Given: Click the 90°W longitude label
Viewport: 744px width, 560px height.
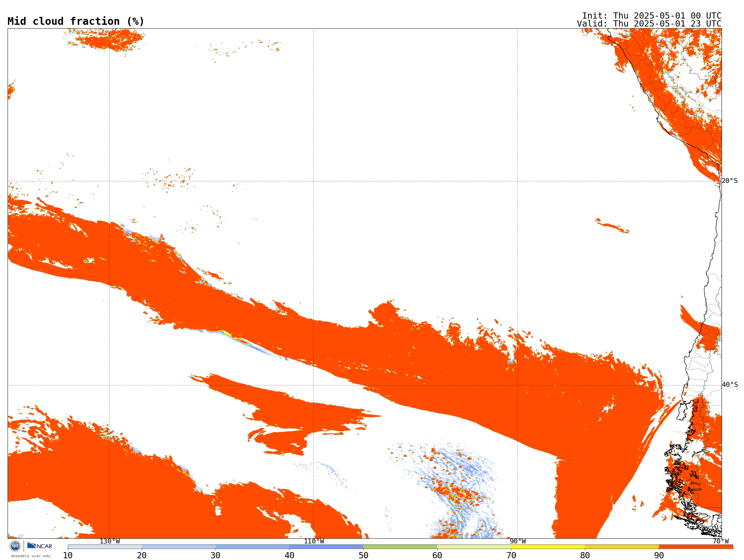Looking at the screenshot, I should point(518,541).
